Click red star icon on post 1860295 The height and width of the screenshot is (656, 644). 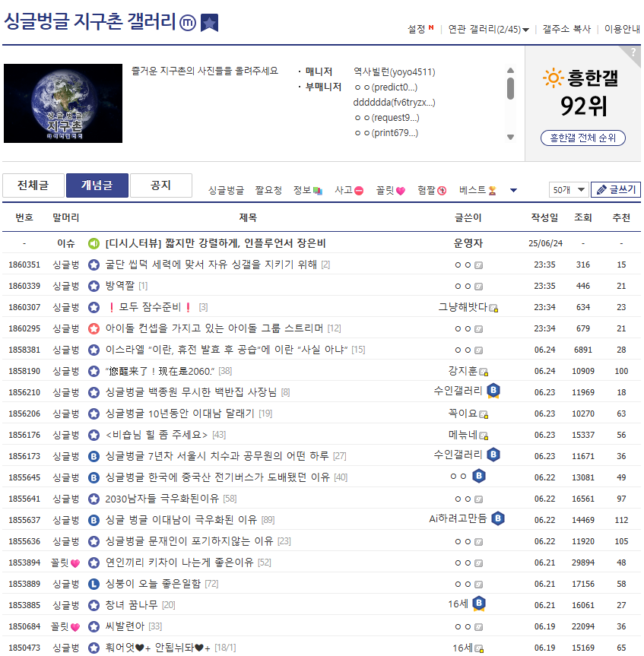click(x=94, y=329)
